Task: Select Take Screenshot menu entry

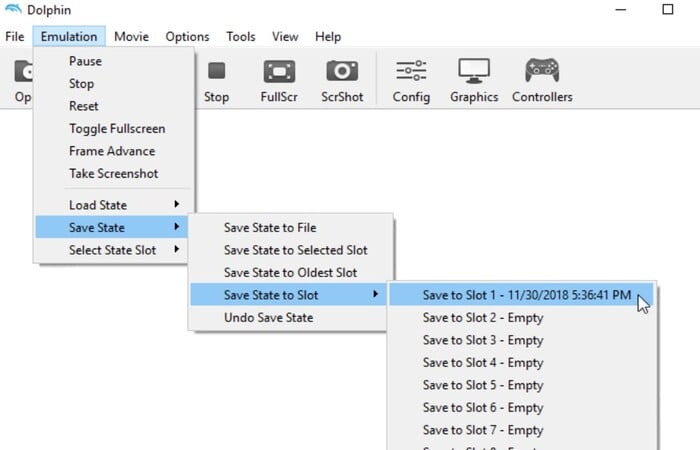Action: click(114, 174)
